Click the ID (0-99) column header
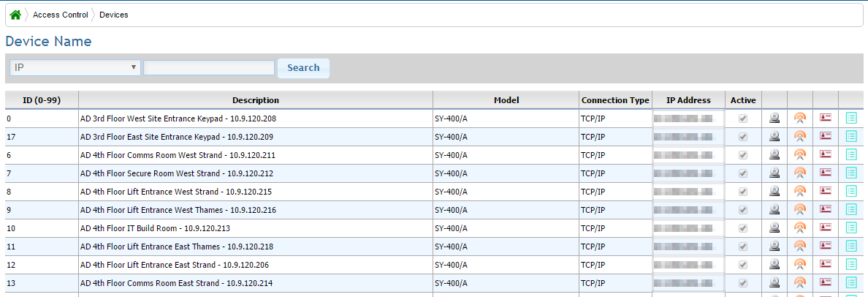 [42, 100]
